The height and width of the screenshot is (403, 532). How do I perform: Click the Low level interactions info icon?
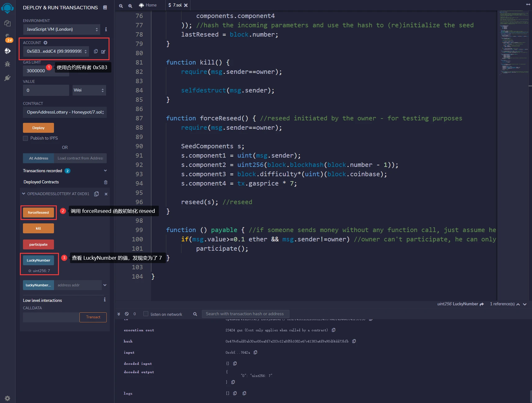105,300
